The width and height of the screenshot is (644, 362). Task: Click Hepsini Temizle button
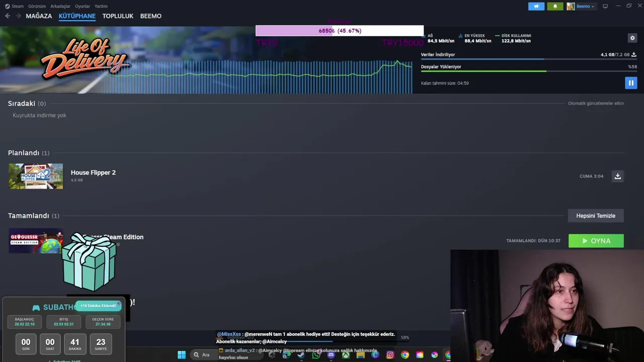596,216
